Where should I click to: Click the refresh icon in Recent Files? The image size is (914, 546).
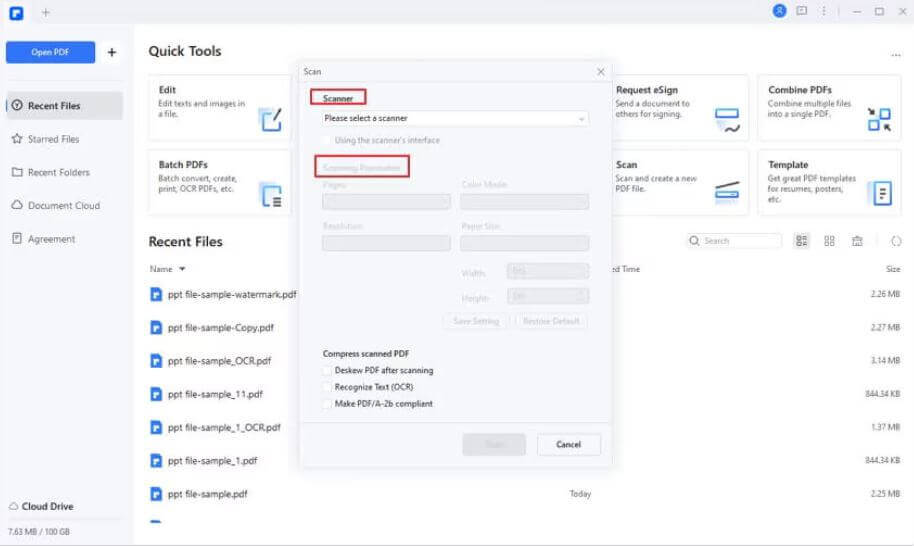896,241
